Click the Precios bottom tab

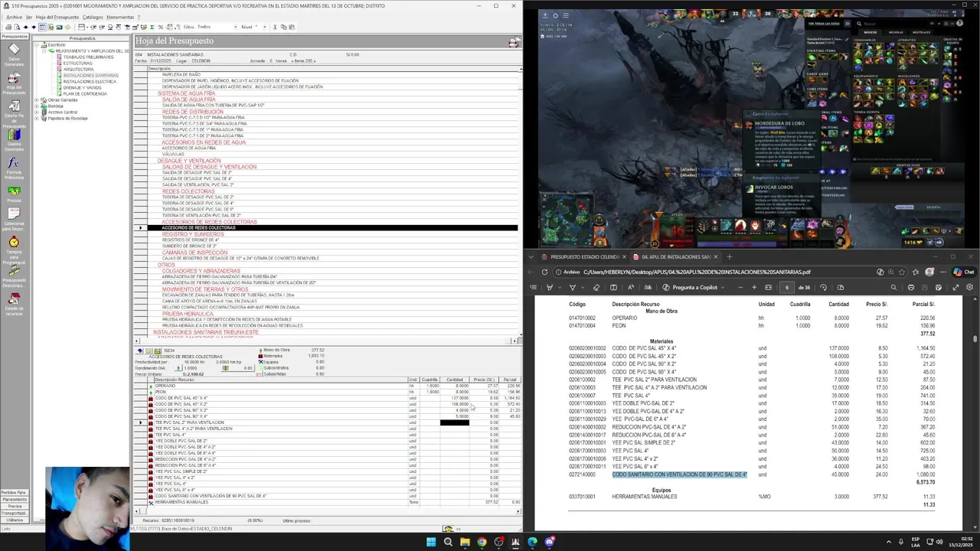tap(14, 506)
